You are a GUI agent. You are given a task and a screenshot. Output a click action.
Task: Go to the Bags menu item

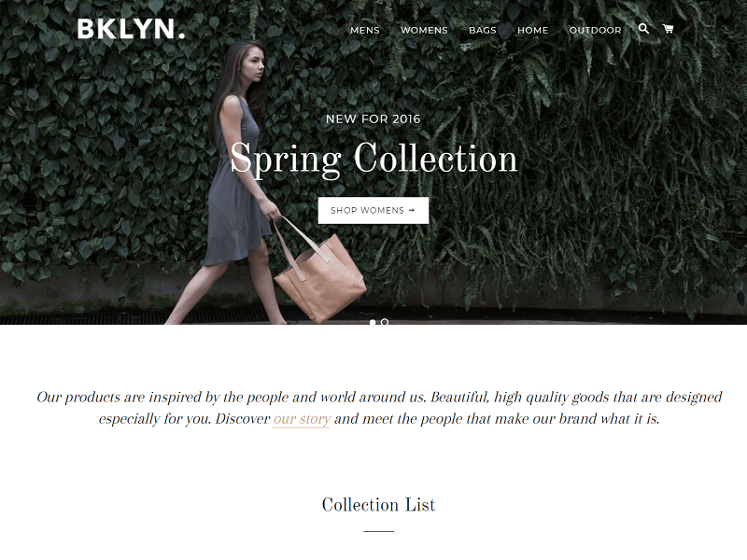click(483, 30)
